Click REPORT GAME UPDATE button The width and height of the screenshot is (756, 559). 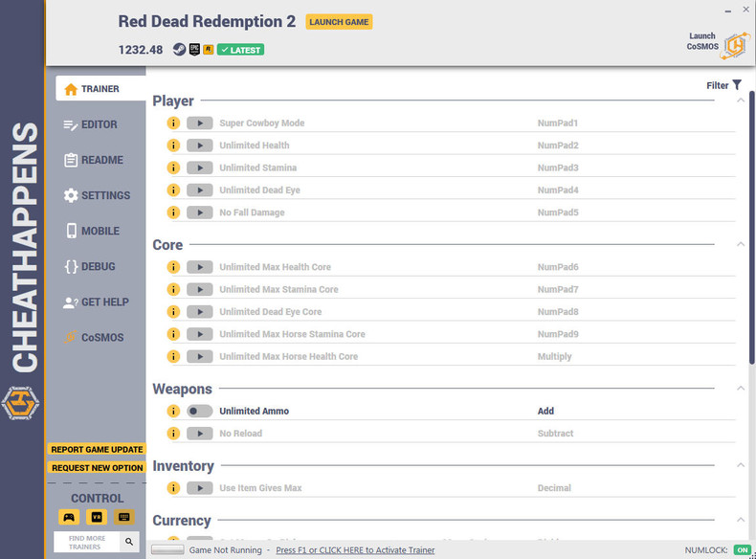coord(97,450)
